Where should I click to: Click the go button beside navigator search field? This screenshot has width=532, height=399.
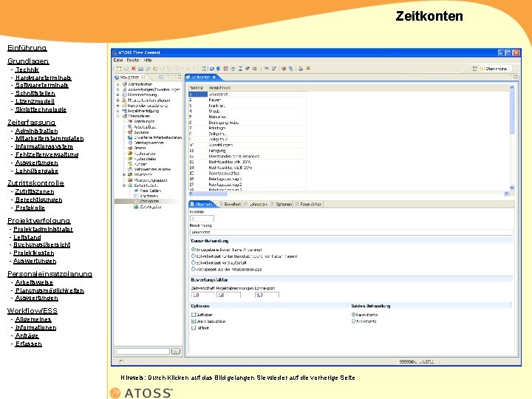(176, 351)
